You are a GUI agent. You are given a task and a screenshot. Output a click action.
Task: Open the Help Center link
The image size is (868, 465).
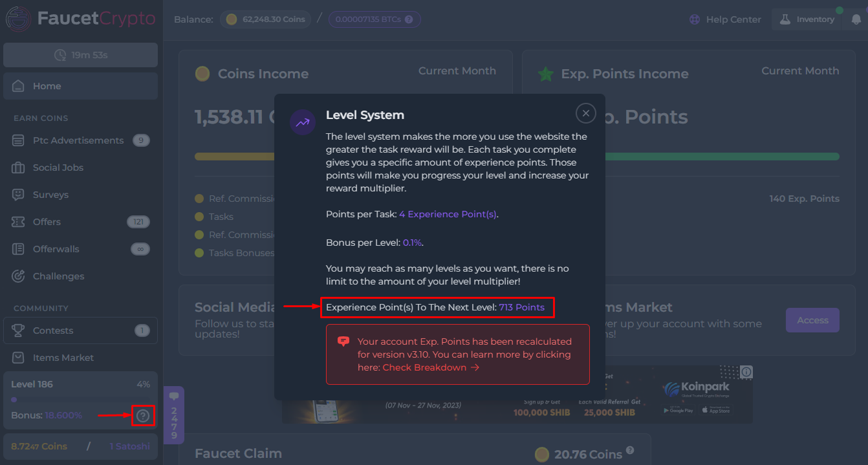725,19
